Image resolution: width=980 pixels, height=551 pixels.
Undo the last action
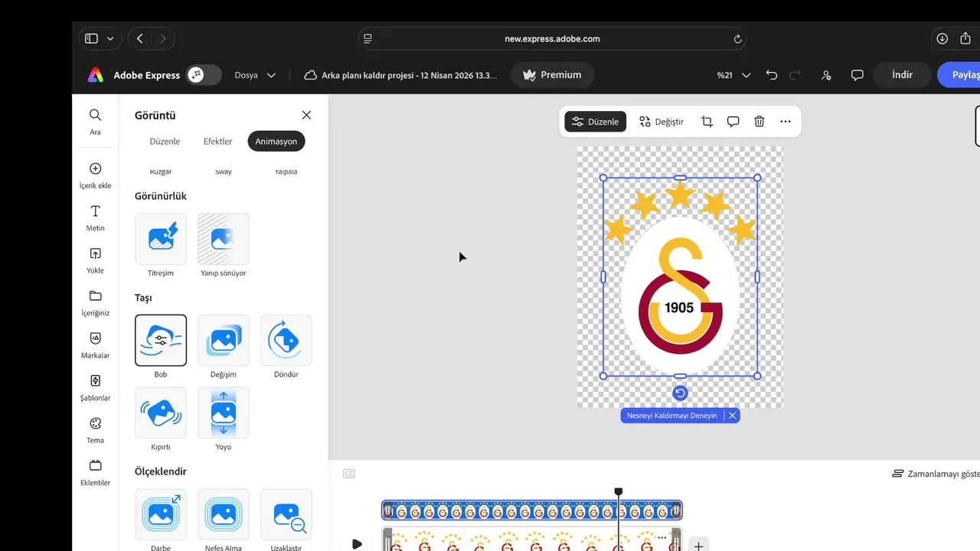pos(772,75)
